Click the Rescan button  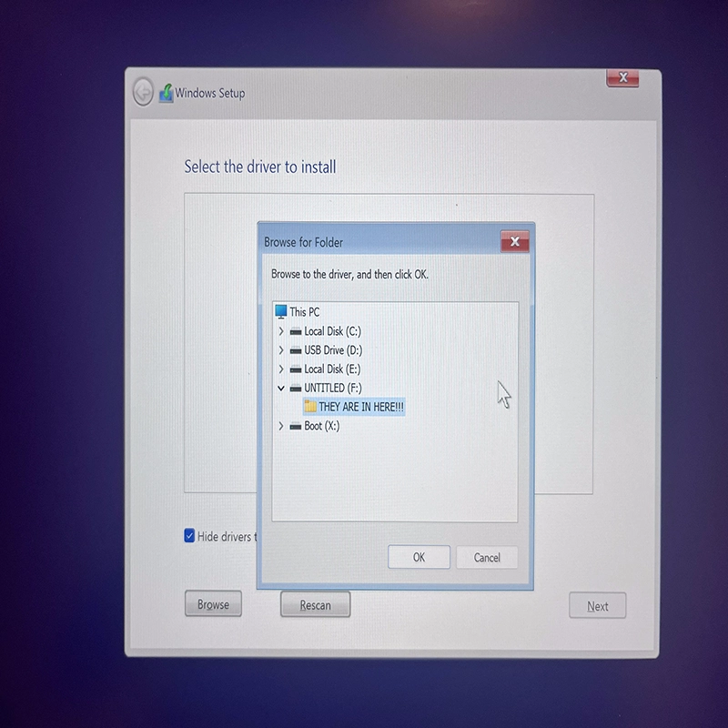pyautogui.click(x=315, y=604)
